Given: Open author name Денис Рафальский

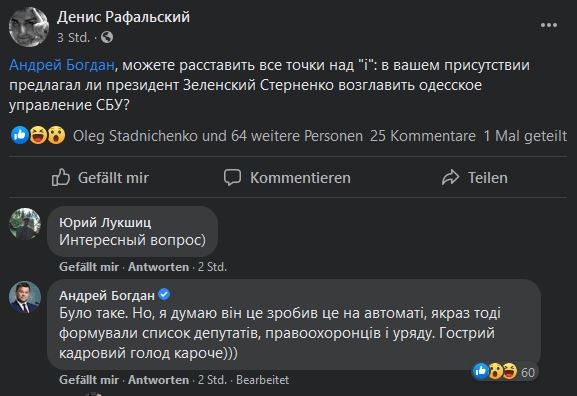Looking at the screenshot, I should 123,17.
